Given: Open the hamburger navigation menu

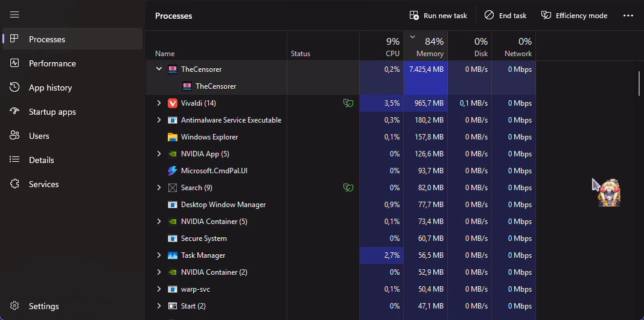Looking at the screenshot, I should point(14,14).
